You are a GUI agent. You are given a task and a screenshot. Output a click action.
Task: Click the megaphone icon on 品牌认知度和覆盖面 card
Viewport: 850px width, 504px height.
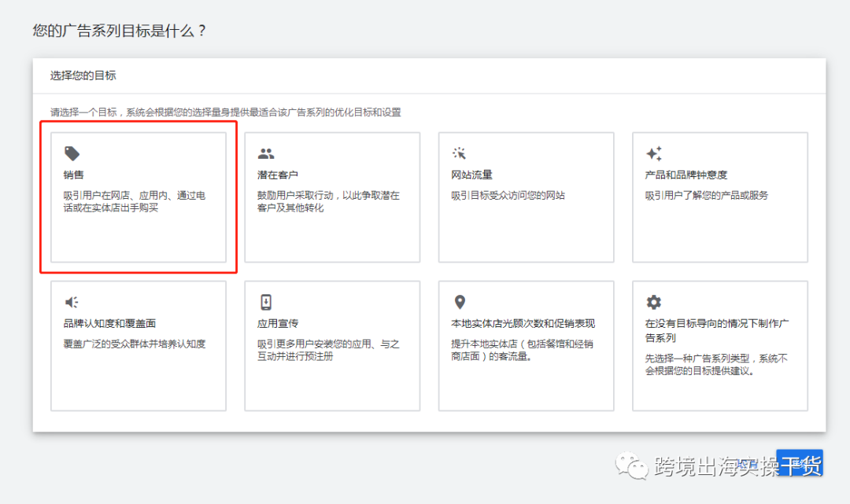tap(72, 301)
